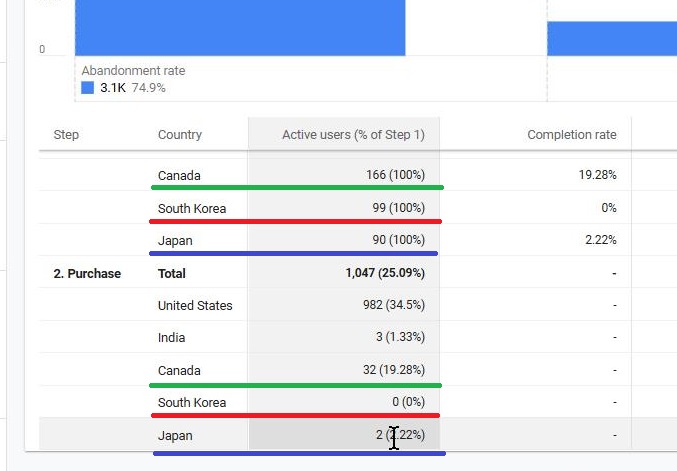Select Total value 1,047 (25.09%)
This screenshot has height=471, width=677.
pyautogui.click(x=385, y=273)
